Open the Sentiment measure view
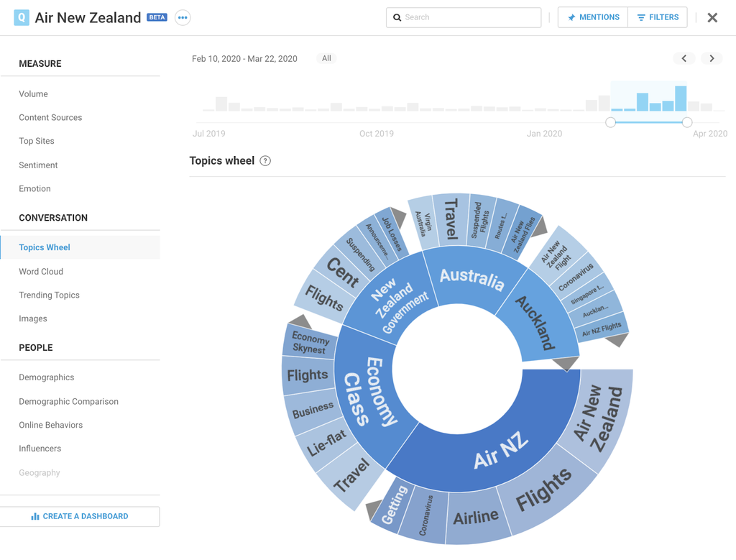The width and height of the screenshot is (736, 560). click(x=38, y=165)
